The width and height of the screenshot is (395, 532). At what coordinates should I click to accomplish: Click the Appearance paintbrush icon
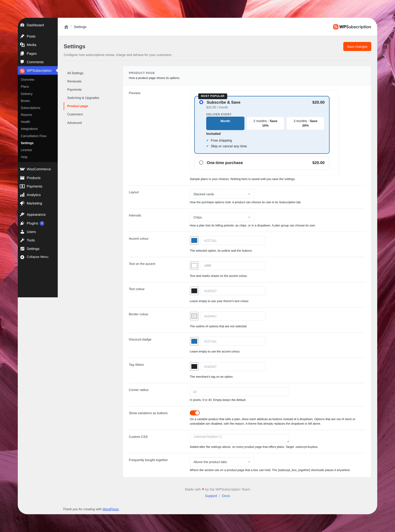22,214
